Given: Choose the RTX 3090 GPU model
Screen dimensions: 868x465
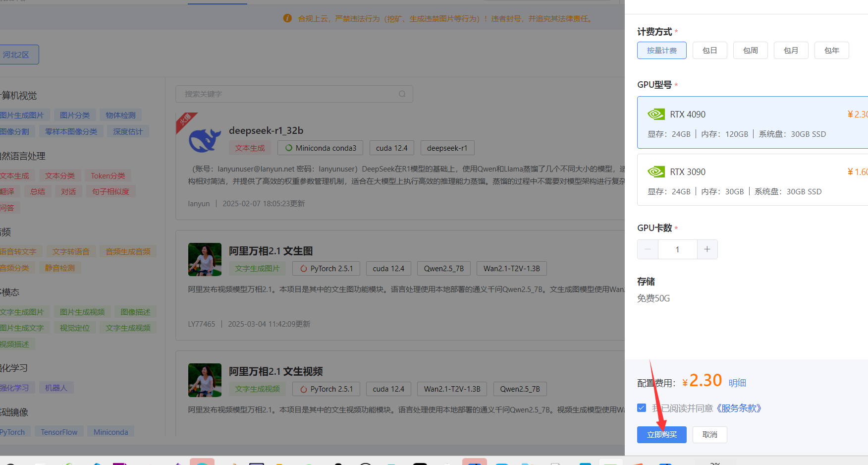Looking at the screenshot, I should pos(753,179).
